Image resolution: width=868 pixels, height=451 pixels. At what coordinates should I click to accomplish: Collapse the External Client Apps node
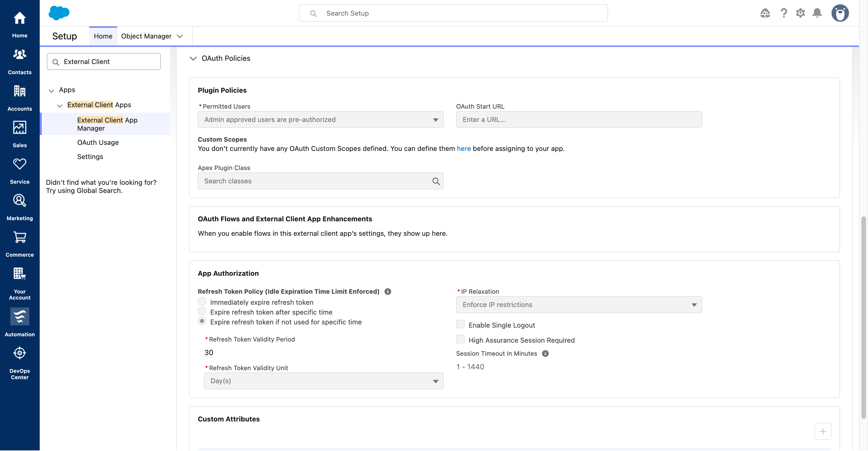click(x=60, y=106)
